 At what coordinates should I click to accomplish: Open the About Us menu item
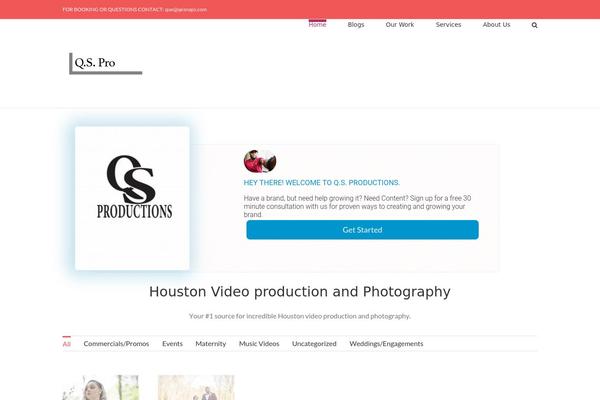click(x=496, y=24)
